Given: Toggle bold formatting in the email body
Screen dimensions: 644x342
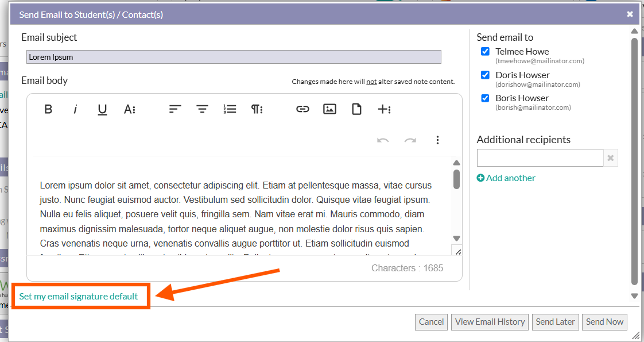Looking at the screenshot, I should click(48, 109).
